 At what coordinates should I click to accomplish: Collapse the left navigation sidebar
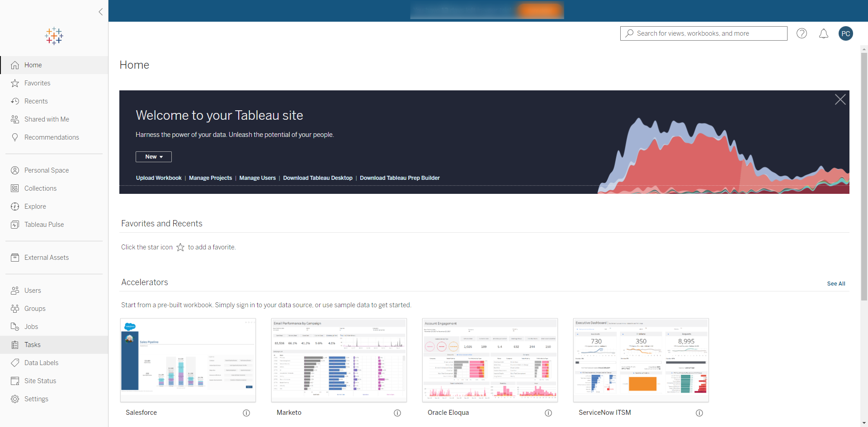pos(101,12)
